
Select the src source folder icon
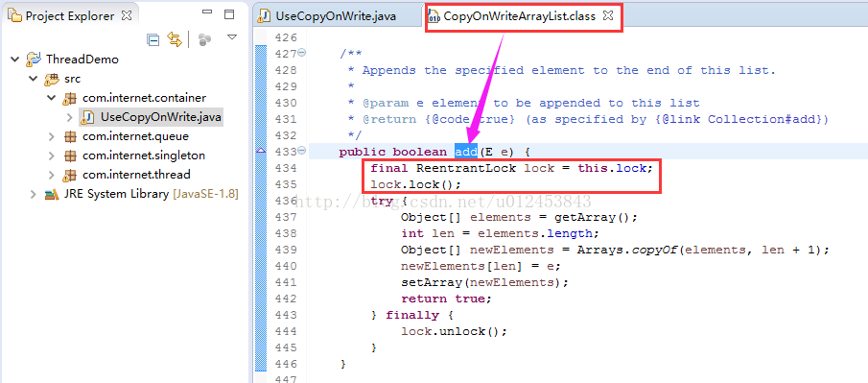[52, 79]
